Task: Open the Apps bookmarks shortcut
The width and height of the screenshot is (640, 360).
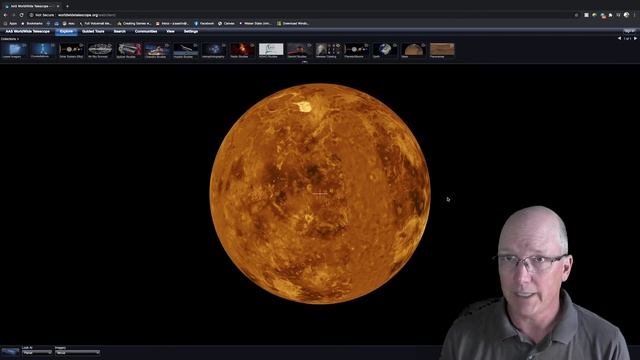Action: click(11, 24)
